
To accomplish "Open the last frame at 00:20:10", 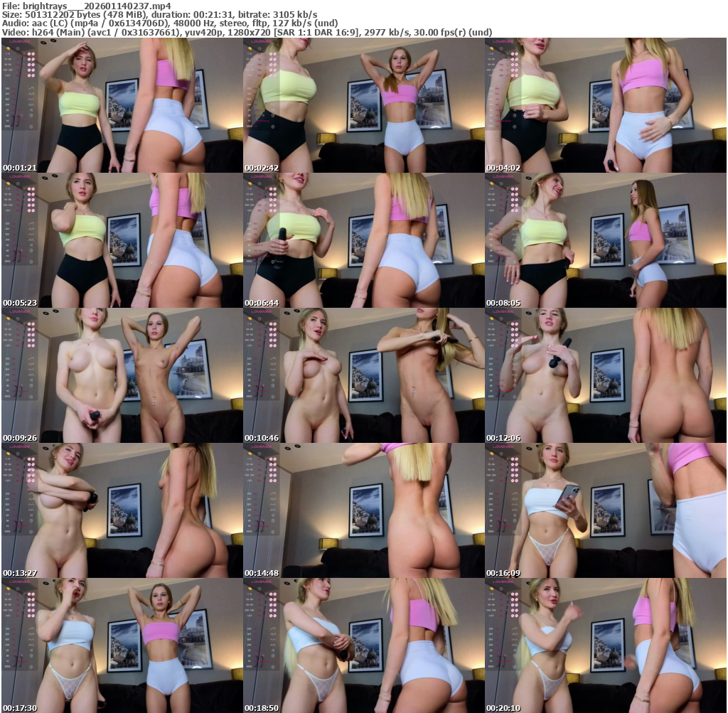I will (x=605, y=645).
